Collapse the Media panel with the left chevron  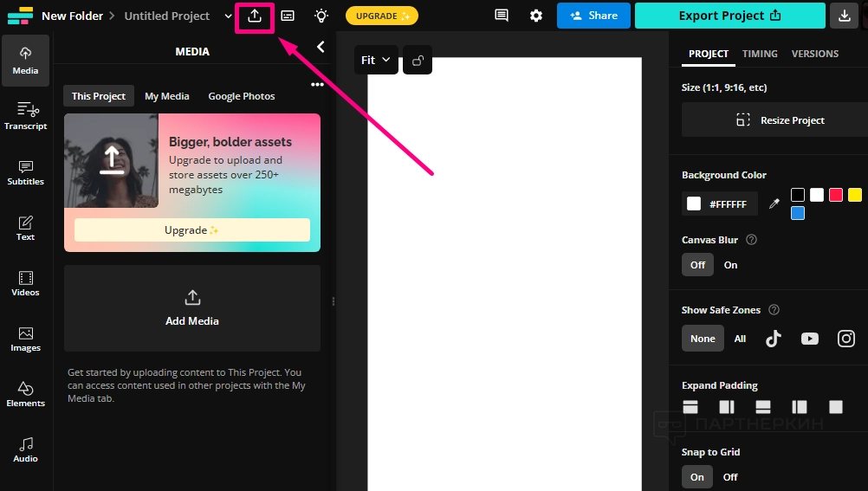321,47
